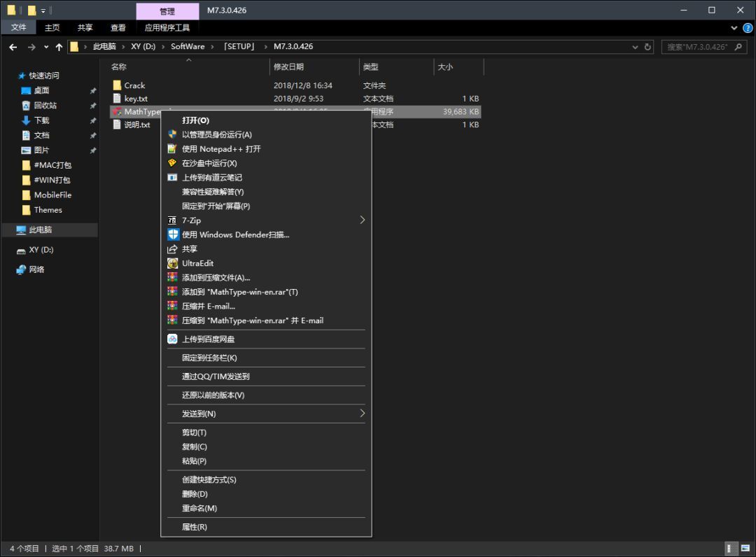This screenshot has height=557, width=756.
Task: Click the help question mark icon
Action: (747, 28)
